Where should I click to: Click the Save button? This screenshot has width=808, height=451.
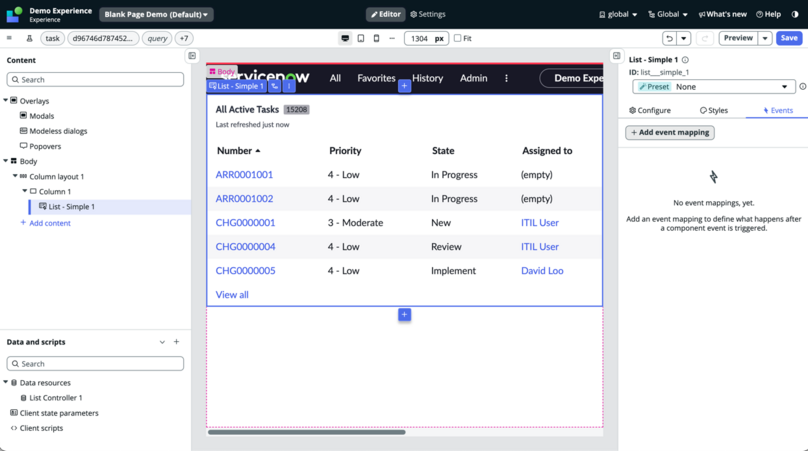[x=789, y=38]
